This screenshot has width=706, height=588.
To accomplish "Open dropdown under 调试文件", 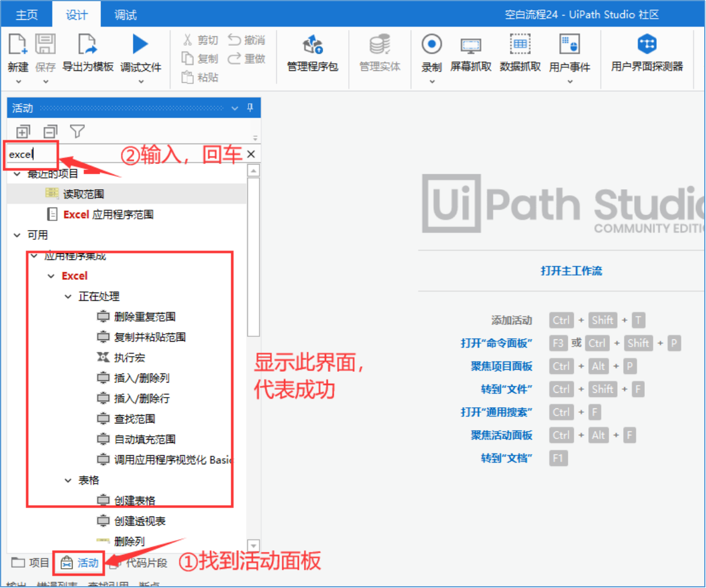I will (141, 82).
